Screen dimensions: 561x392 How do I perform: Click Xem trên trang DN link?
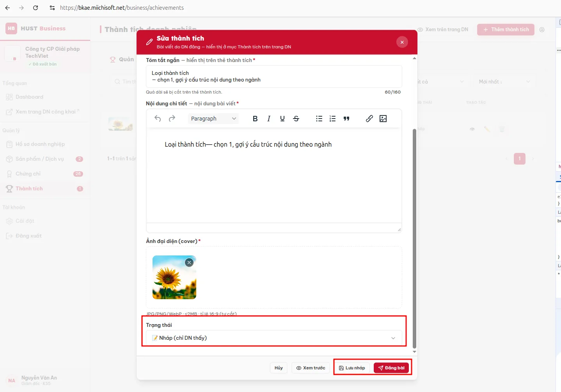pyautogui.click(x=443, y=30)
